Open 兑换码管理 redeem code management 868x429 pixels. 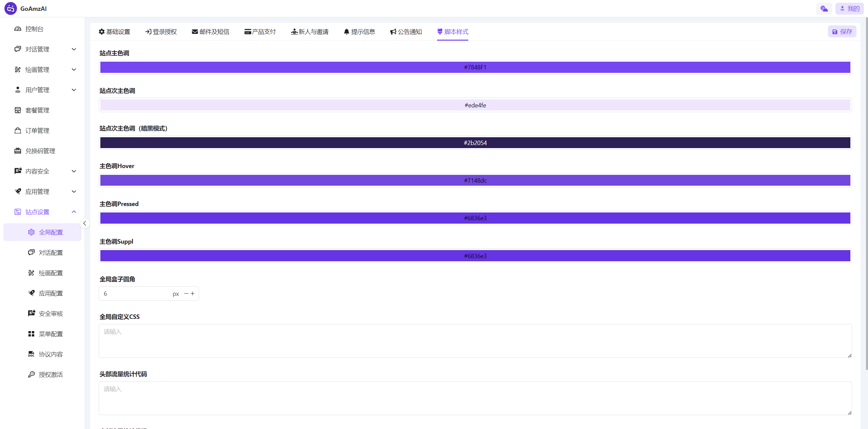[40, 151]
